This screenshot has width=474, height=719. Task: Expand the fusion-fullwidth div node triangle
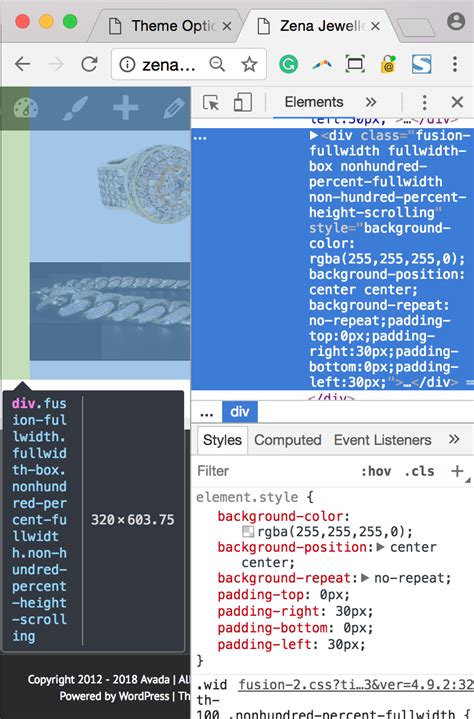coord(314,135)
